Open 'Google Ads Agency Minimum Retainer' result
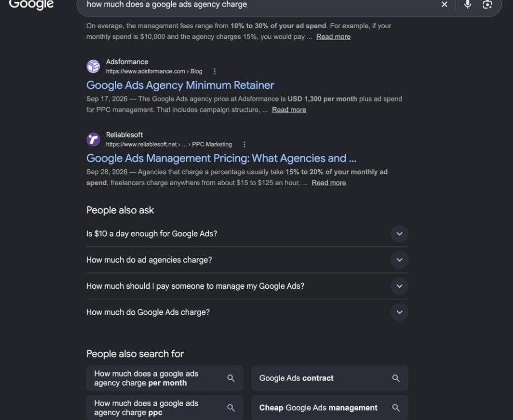Viewport: 513px width, 420px height. pyautogui.click(x=180, y=85)
